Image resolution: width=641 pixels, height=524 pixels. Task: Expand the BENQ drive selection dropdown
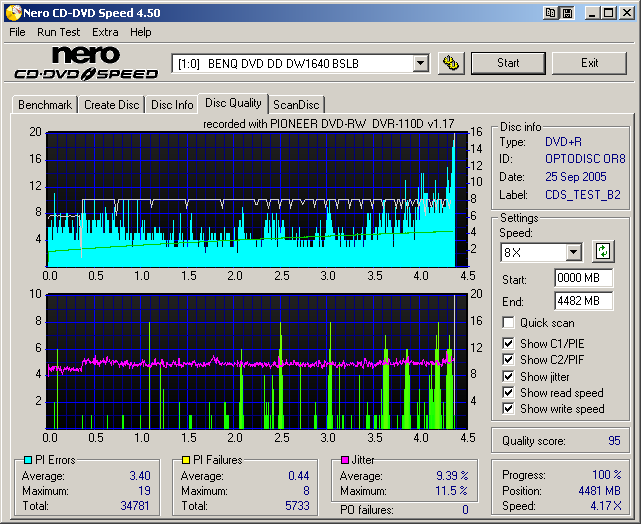point(421,64)
